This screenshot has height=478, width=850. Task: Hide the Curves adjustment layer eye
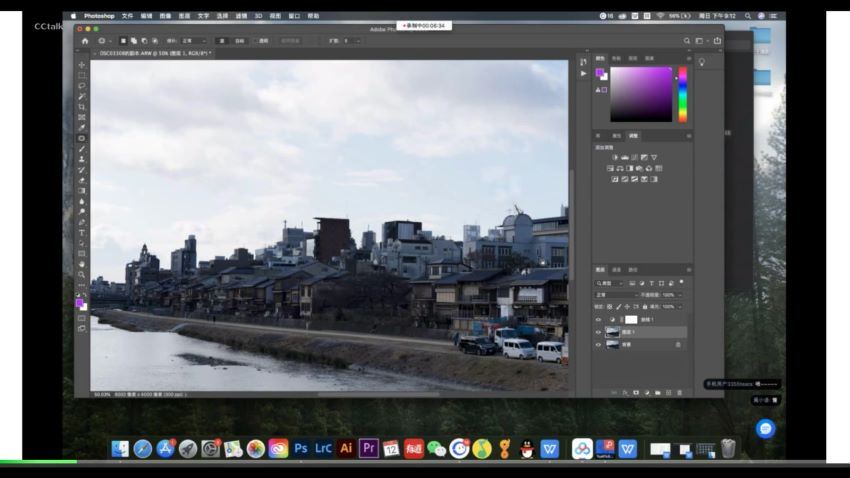pyautogui.click(x=598, y=320)
